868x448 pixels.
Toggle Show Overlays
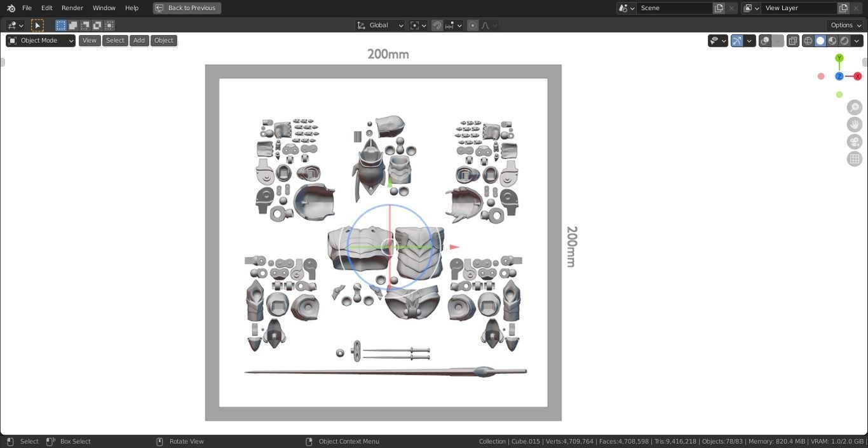tap(765, 41)
